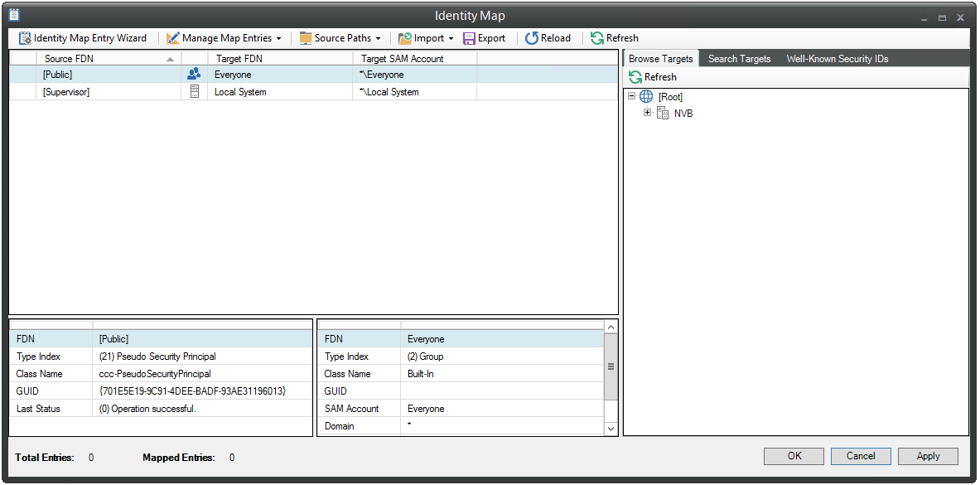Viewport: 980px width, 485px height.
Task: Click the group icon beside Everyone
Action: point(194,75)
